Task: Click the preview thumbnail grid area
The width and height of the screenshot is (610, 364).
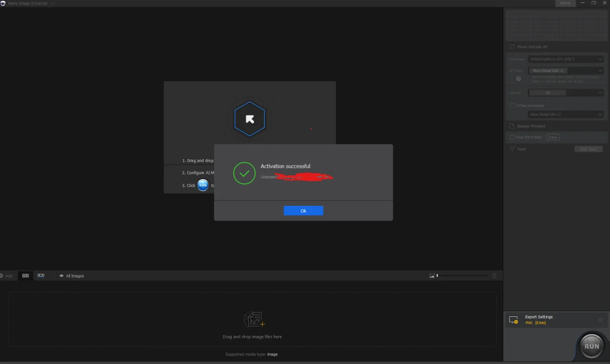Action: [x=556, y=26]
